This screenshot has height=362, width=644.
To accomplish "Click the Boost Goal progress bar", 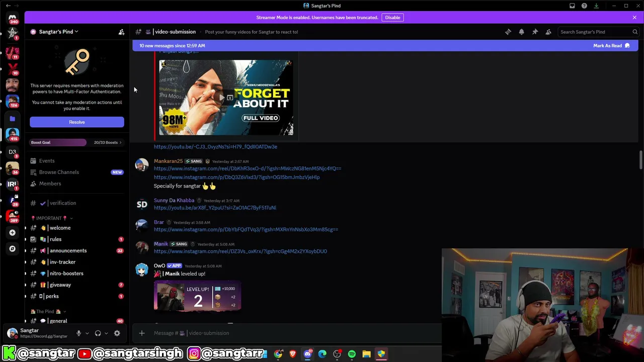I will pyautogui.click(x=58, y=142).
